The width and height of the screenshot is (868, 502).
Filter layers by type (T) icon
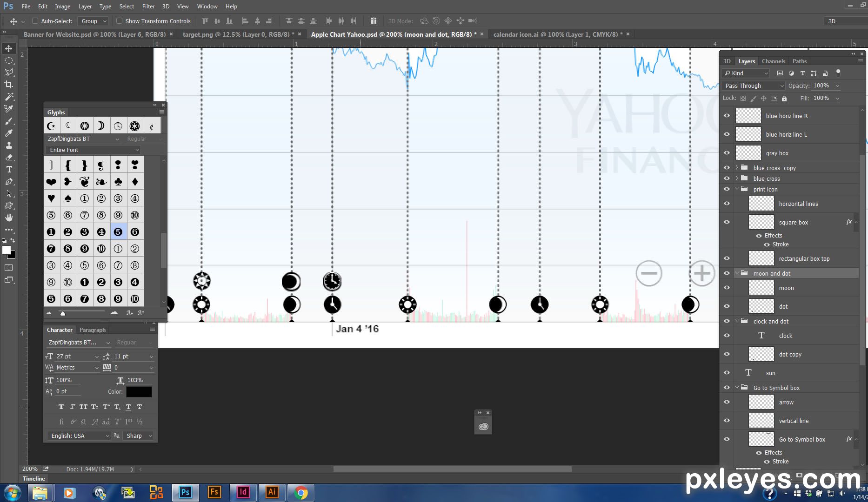(x=802, y=73)
